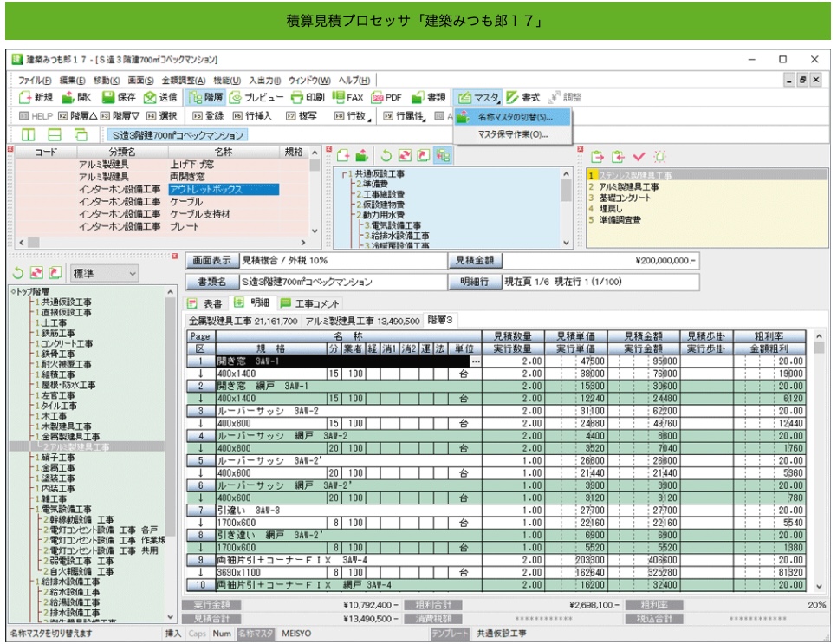Select the アウトレットボックス row
The width and height of the screenshot is (837, 644).
tap(224, 189)
